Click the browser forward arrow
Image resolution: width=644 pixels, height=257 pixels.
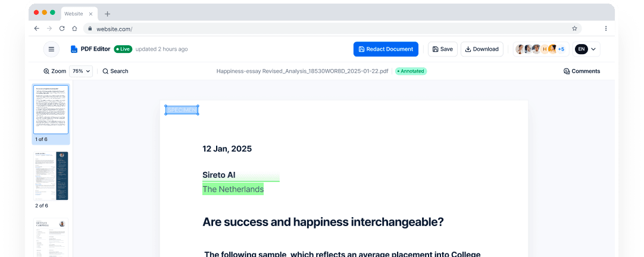(49, 29)
